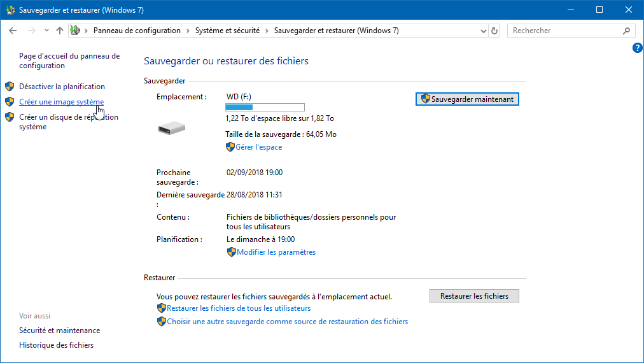The width and height of the screenshot is (644, 363).
Task: Open help with the blue question icon
Action: pyautogui.click(x=638, y=48)
